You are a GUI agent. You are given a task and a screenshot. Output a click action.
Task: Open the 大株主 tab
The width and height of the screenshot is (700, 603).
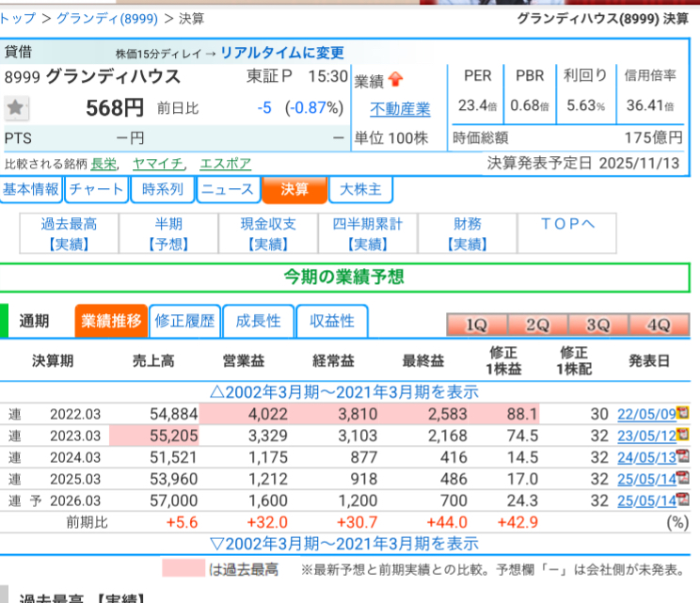point(360,189)
